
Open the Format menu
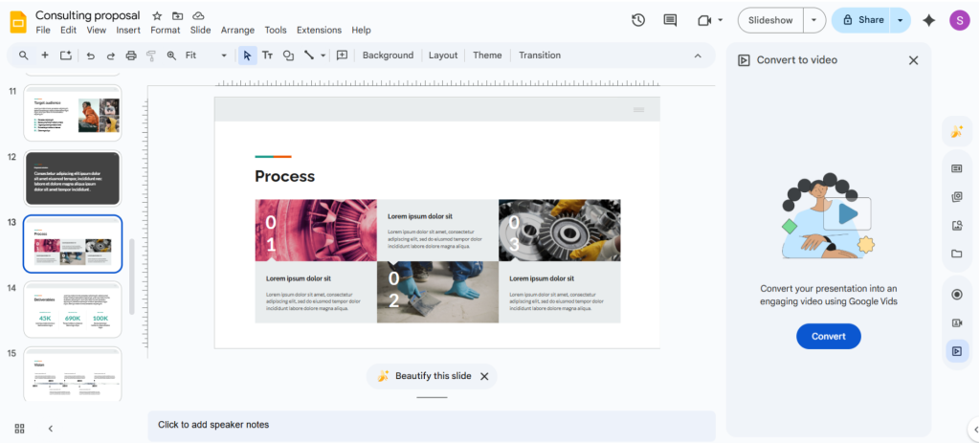[165, 30]
